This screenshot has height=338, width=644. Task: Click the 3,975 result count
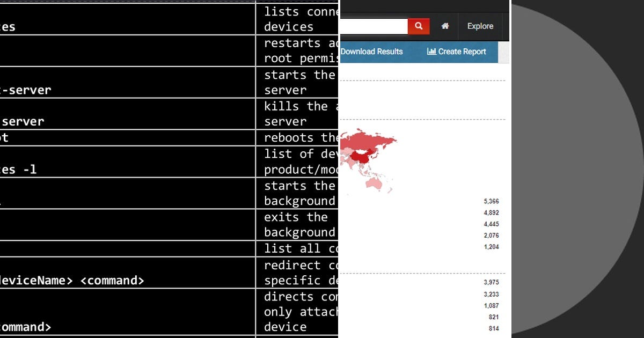492,282
